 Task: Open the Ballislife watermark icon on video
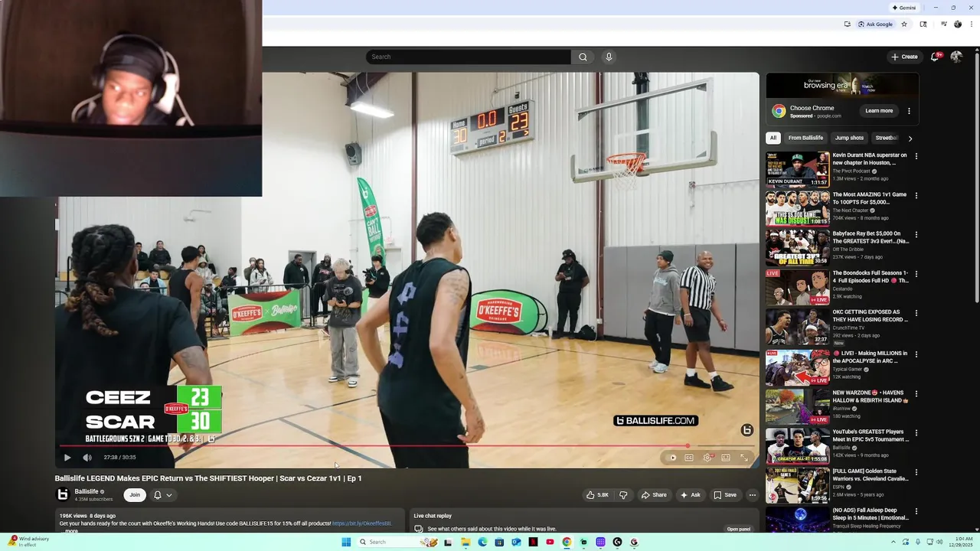pyautogui.click(x=747, y=430)
